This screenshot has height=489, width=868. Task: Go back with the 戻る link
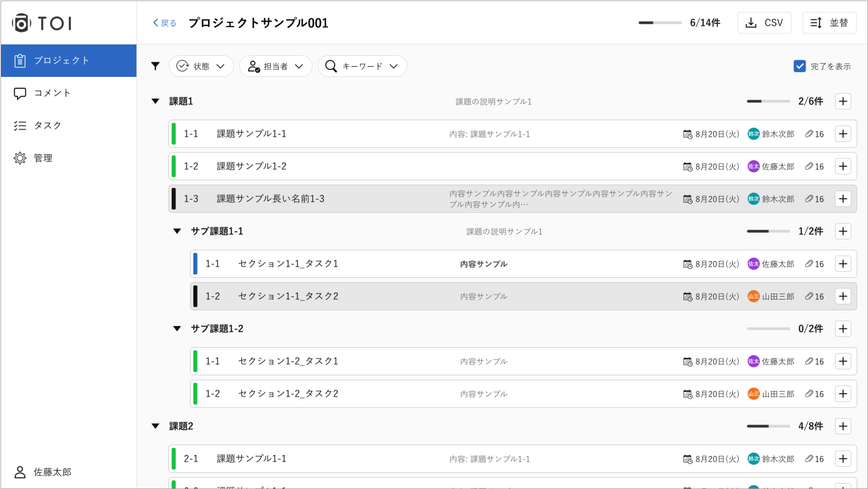[165, 23]
